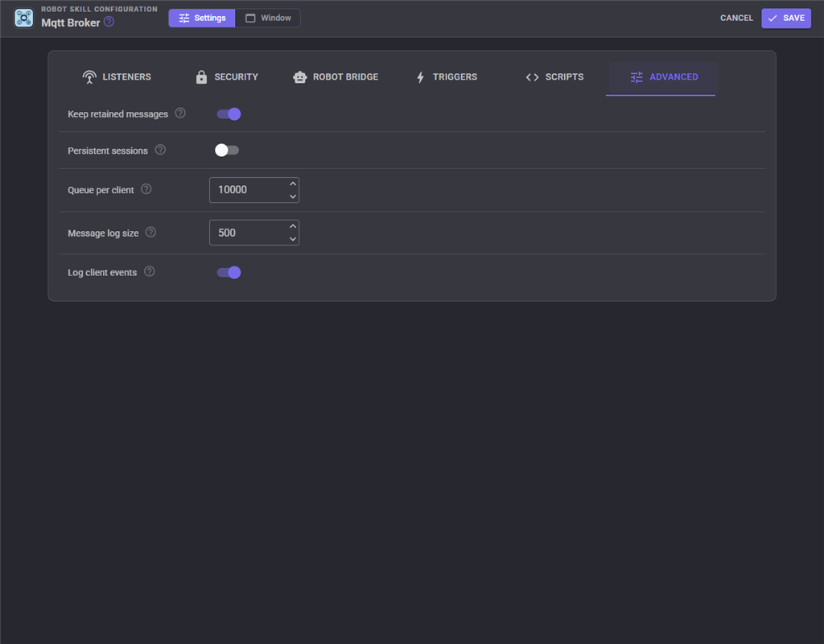Image resolution: width=824 pixels, height=644 pixels.
Task: Click the Message log size input field
Action: [254, 233]
